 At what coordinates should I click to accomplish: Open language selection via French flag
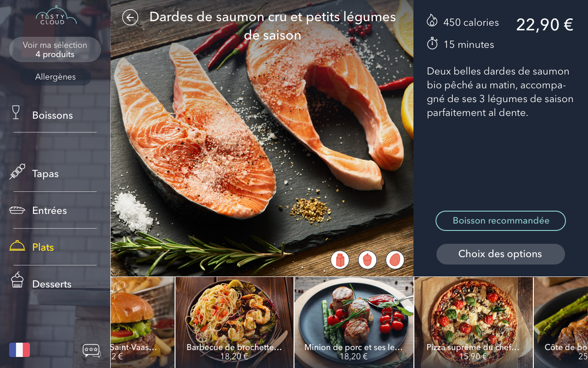tap(19, 350)
